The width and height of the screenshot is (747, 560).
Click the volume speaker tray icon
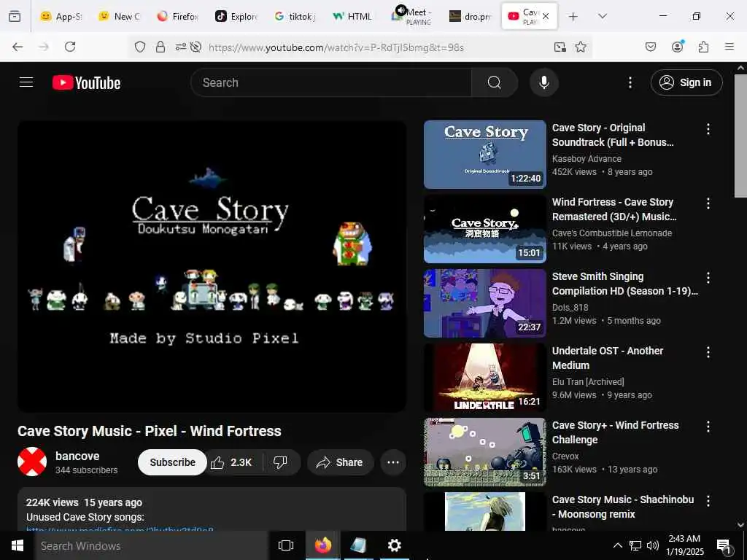[x=653, y=545]
